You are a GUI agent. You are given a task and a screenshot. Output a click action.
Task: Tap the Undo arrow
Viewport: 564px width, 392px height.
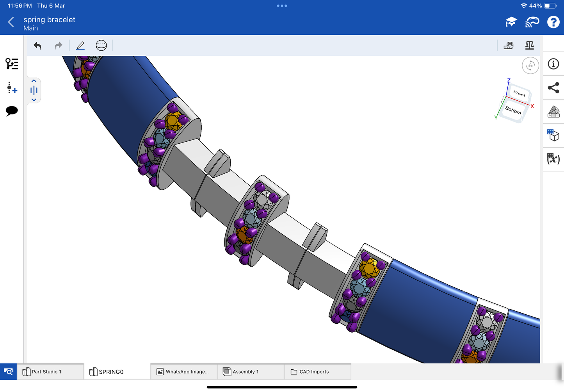[x=37, y=46]
